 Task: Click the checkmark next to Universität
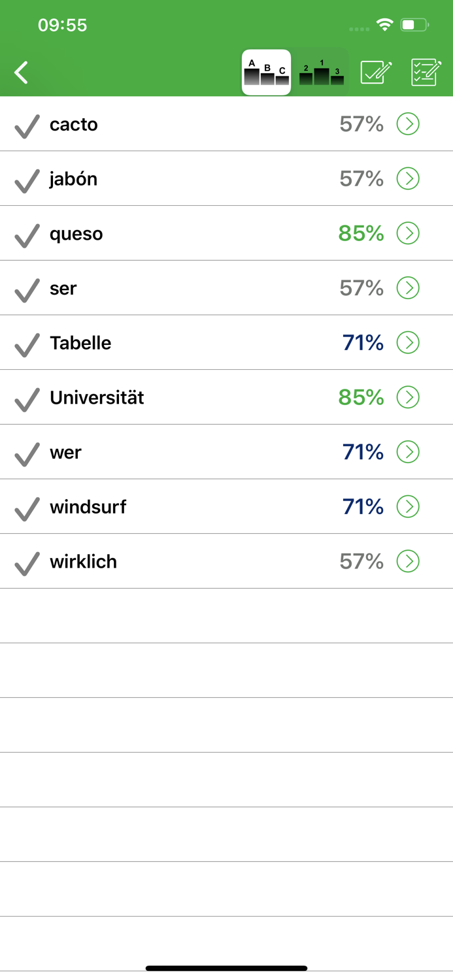[x=26, y=397]
